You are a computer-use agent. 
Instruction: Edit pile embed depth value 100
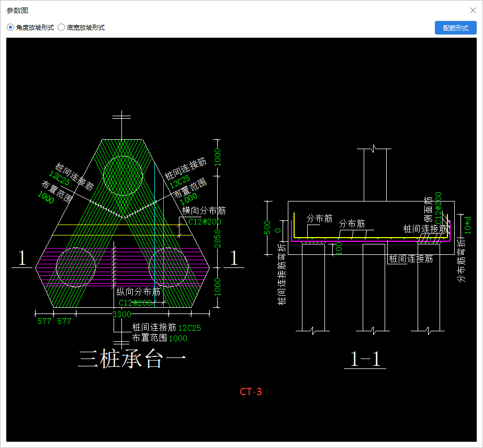[x=339, y=249]
